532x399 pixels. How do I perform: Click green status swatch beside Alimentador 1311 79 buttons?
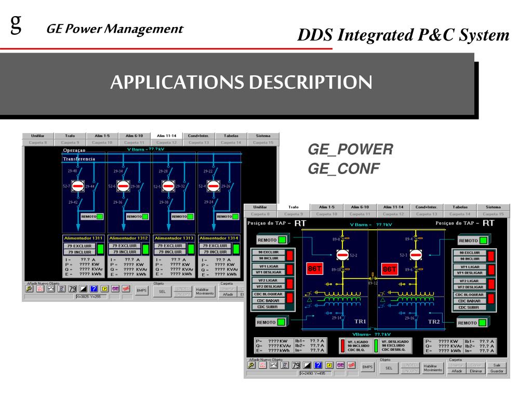[100, 249]
